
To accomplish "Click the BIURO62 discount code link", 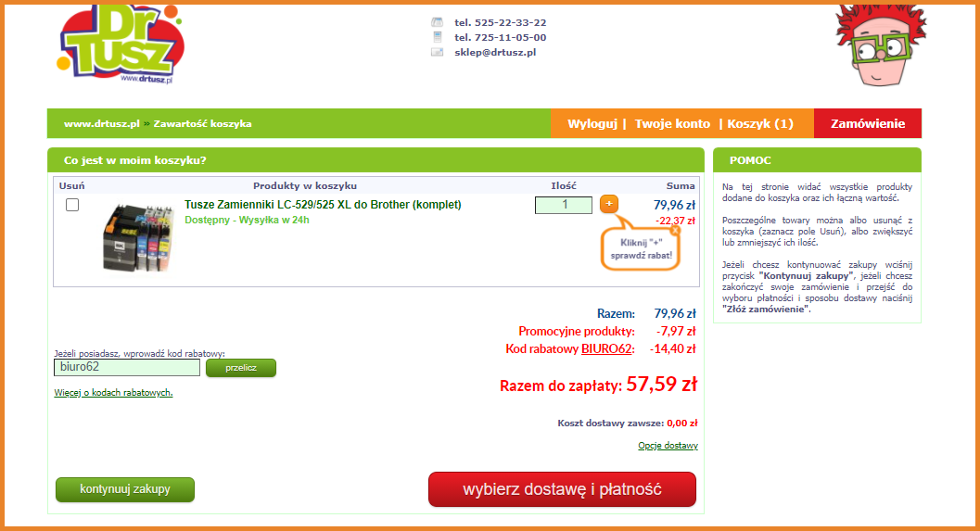I will point(606,348).
